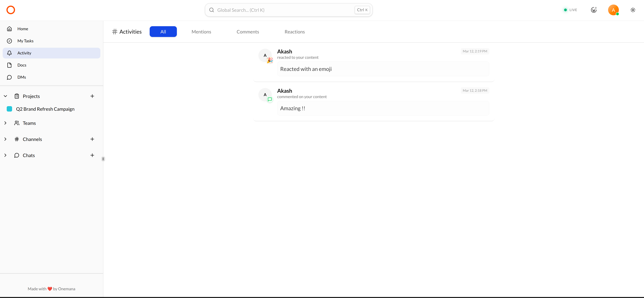The image size is (644, 298).
Task: Start a new chat with plus icon
Action: 92,155
